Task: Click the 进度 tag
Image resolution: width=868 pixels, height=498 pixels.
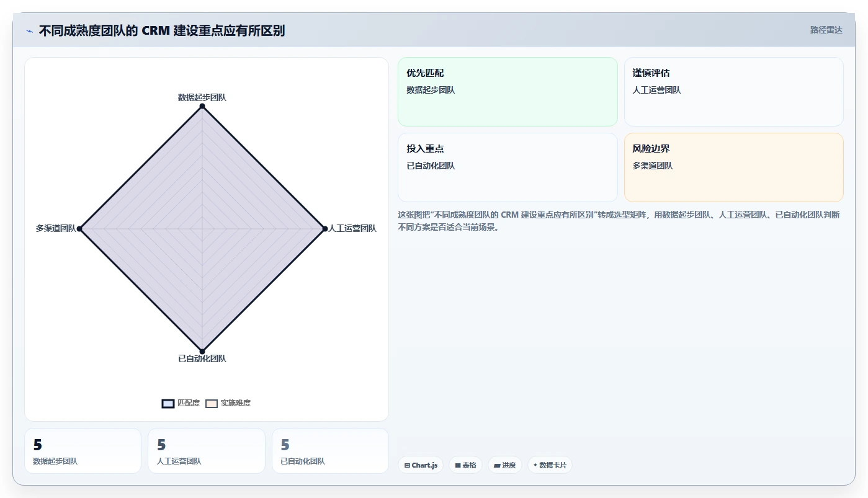Action: pyautogui.click(x=505, y=465)
